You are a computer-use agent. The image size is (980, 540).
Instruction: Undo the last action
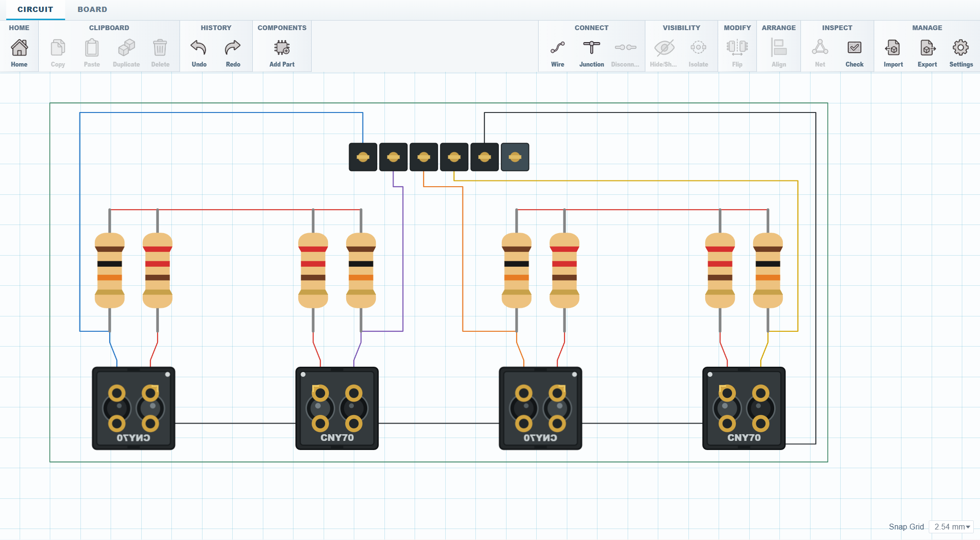pos(199,48)
